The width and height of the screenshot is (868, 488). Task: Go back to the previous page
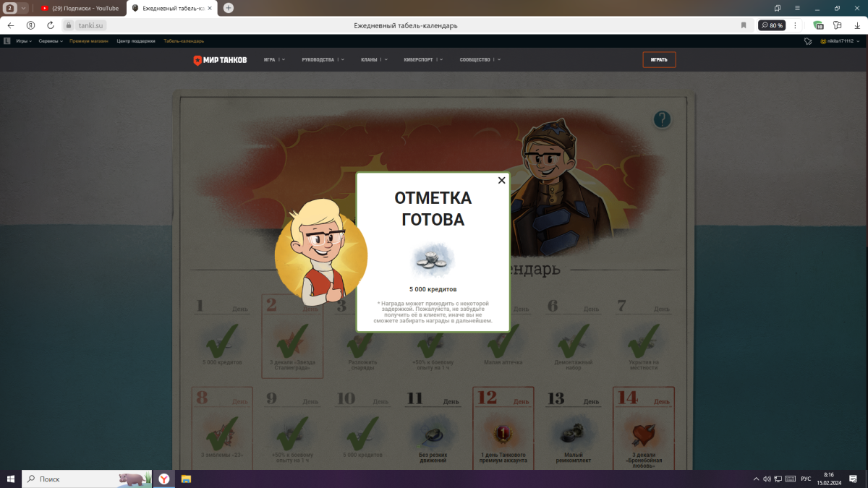point(11,25)
